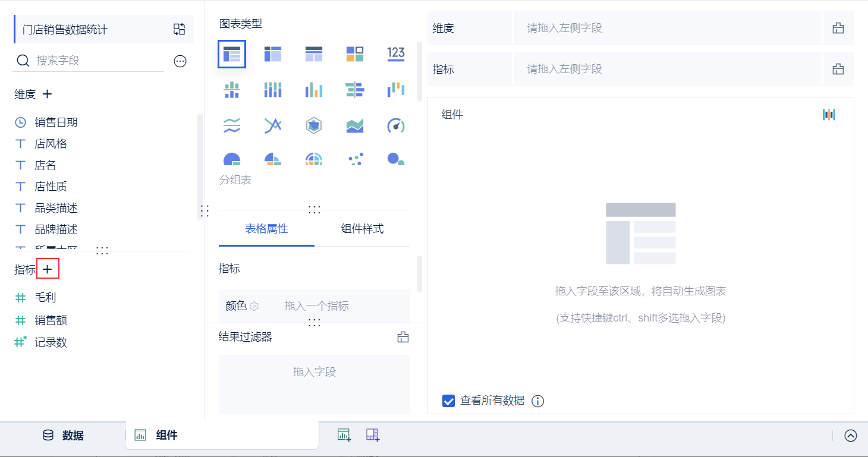Switch to the 表格属性 tab

266,229
